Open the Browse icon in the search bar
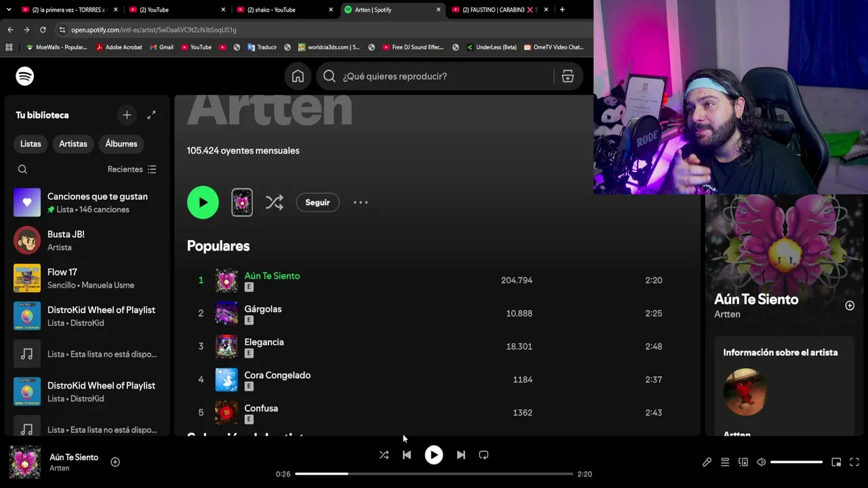868x488 pixels. 568,76
